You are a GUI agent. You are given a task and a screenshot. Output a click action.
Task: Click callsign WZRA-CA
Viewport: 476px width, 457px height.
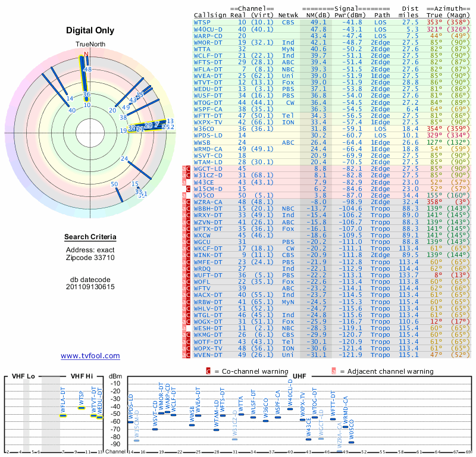208,202
